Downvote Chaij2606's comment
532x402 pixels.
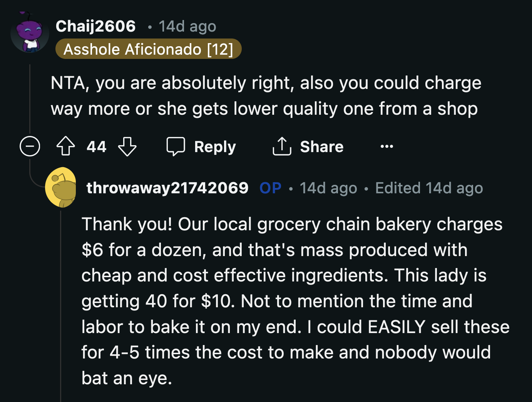(x=127, y=146)
